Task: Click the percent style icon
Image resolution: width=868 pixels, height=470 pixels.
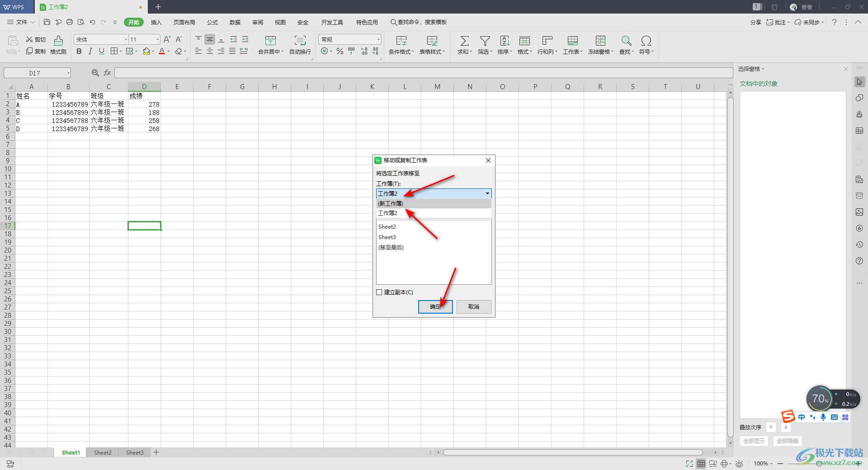Action: pos(340,51)
